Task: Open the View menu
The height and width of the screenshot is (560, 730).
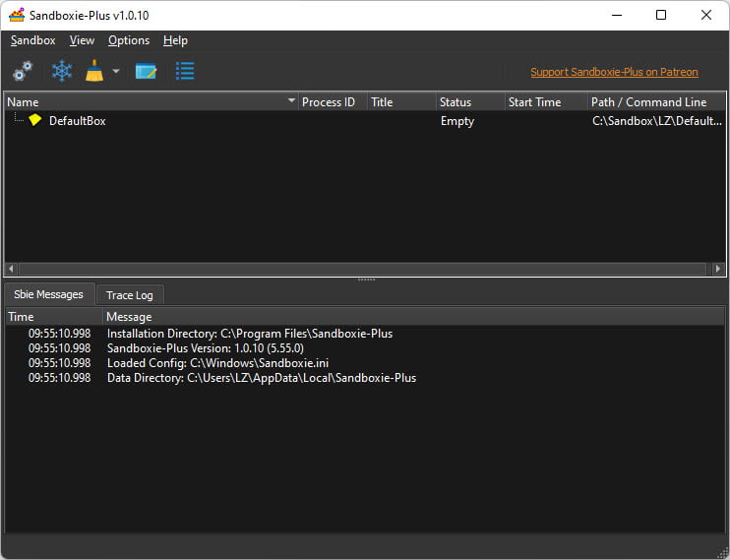Action: click(x=82, y=40)
